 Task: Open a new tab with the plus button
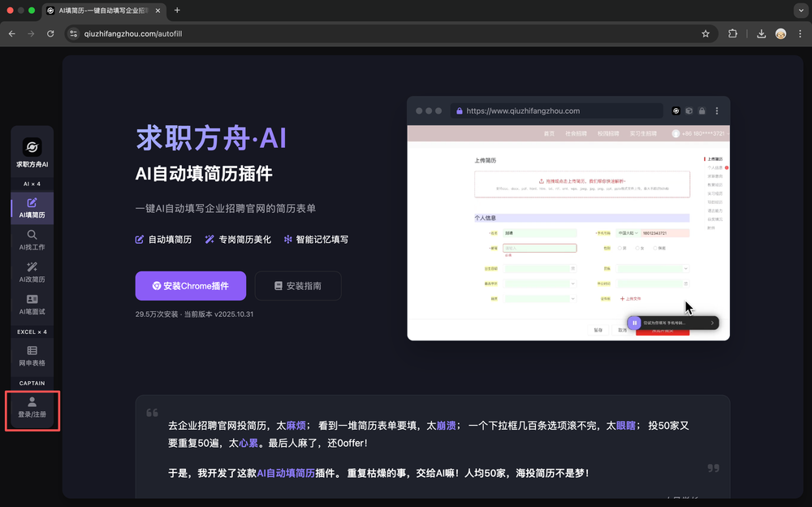click(x=177, y=11)
